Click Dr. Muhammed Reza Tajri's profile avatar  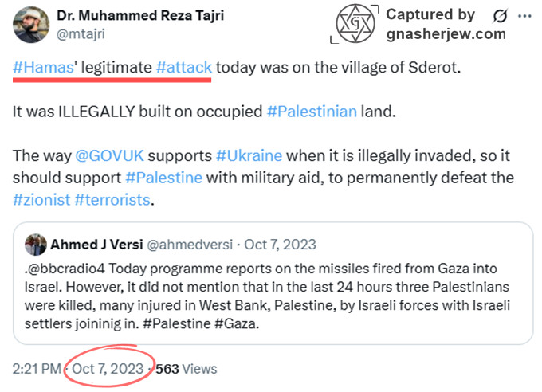click(31, 24)
